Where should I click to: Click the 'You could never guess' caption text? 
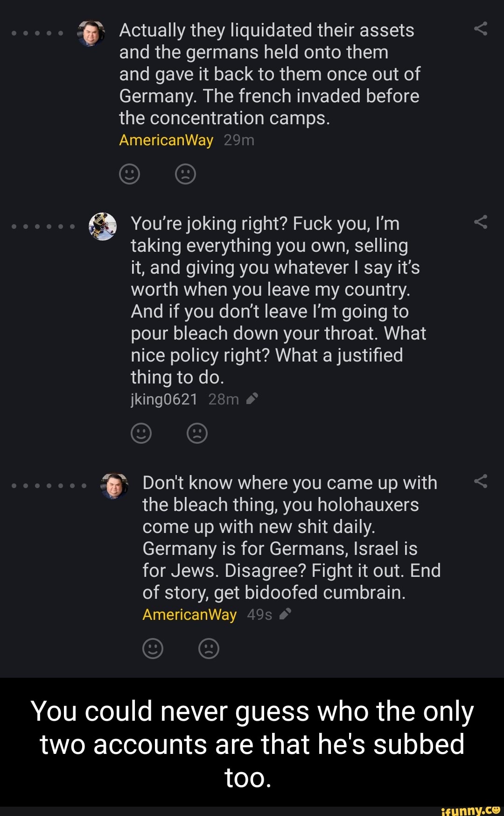point(252,744)
